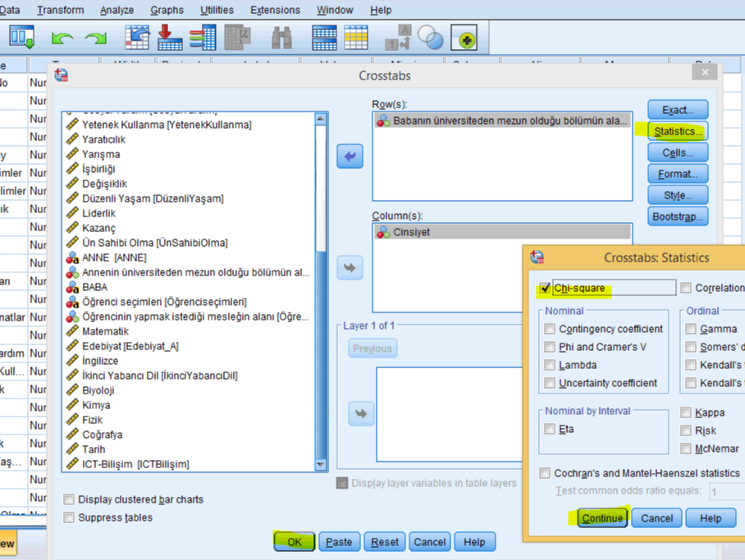This screenshot has height=560, width=745.
Task: Click the Recall recent dialogs icon
Action: 21,38
